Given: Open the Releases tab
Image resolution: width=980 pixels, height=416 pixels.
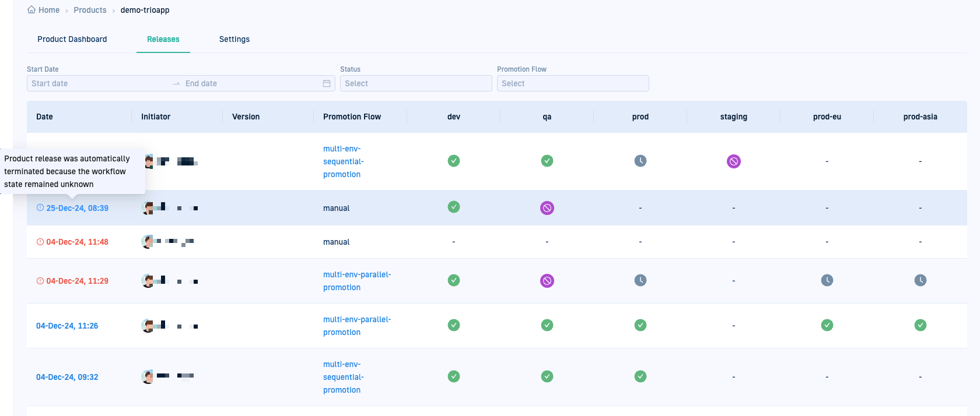Looking at the screenshot, I should (163, 39).
